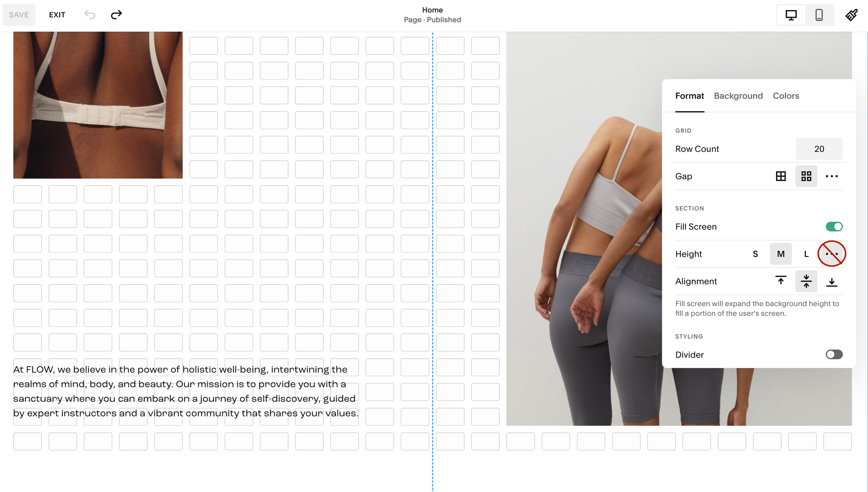Switch to the Background tab
Viewport: 868px width, 492px height.
point(738,96)
